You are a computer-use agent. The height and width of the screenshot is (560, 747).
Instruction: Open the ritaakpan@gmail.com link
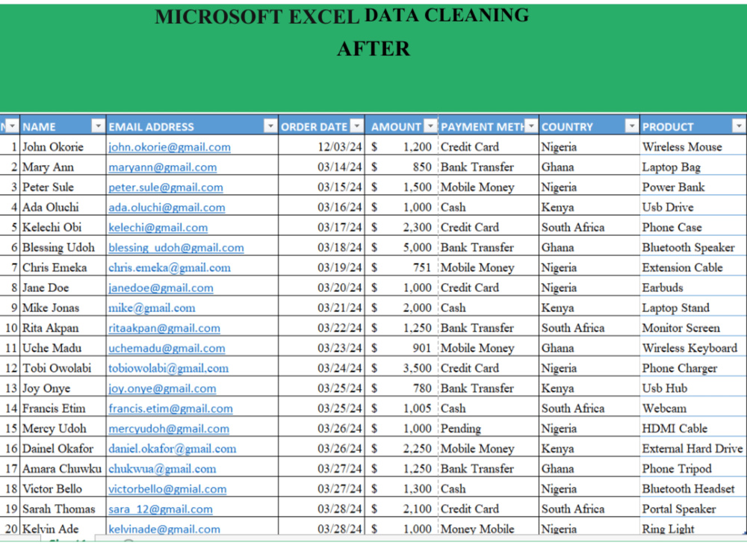pyautogui.click(x=164, y=328)
